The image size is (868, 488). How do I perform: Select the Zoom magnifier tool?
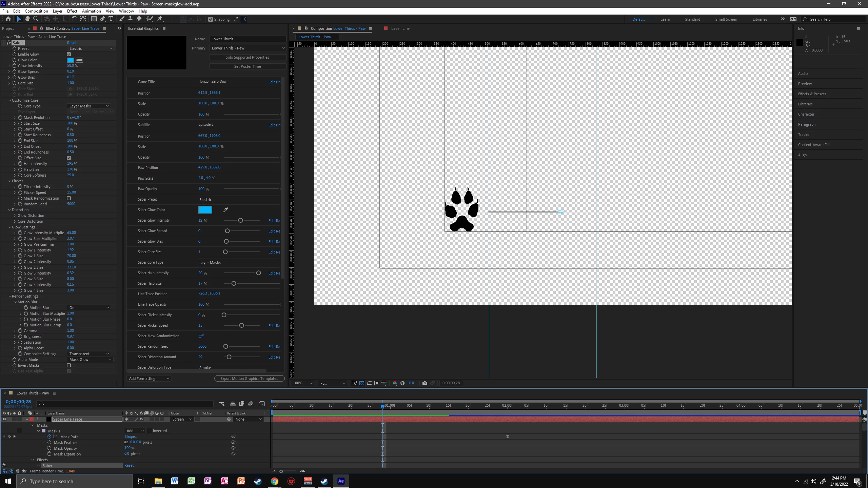(x=36, y=19)
